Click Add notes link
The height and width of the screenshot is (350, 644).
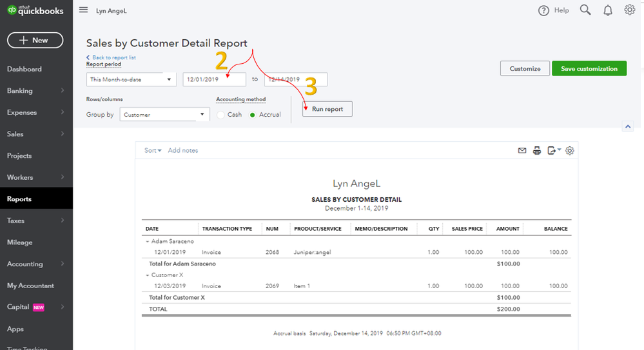pos(183,150)
